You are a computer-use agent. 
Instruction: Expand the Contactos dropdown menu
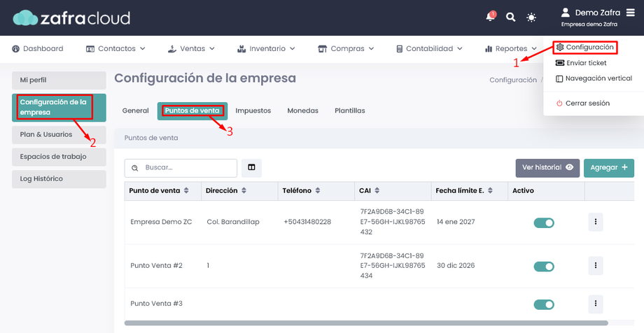click(x=115, y=49)
